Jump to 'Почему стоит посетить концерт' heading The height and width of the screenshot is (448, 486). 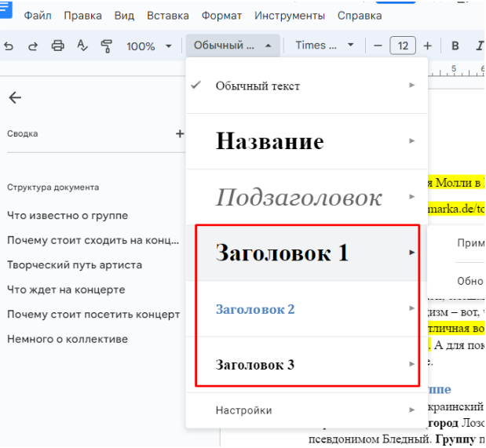[93, 314]
